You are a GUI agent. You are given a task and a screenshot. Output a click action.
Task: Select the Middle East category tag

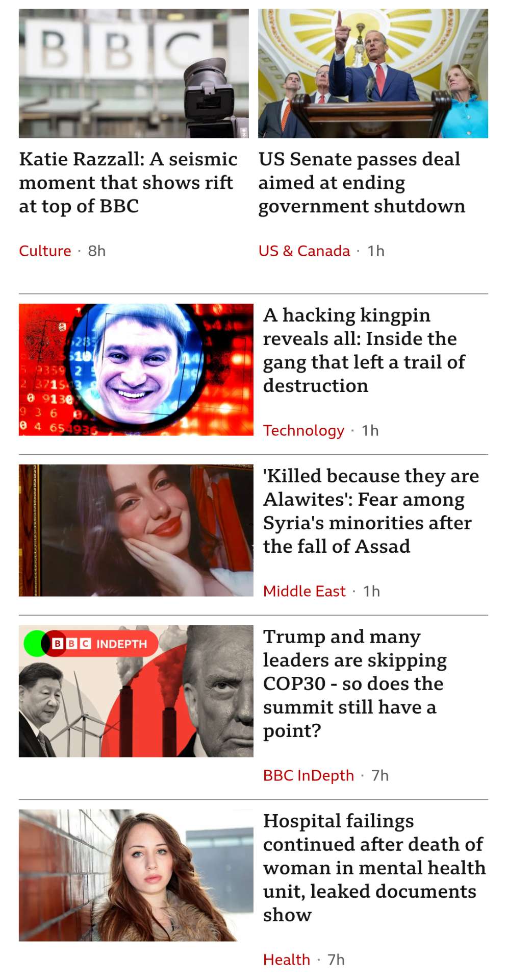(304, 591)
